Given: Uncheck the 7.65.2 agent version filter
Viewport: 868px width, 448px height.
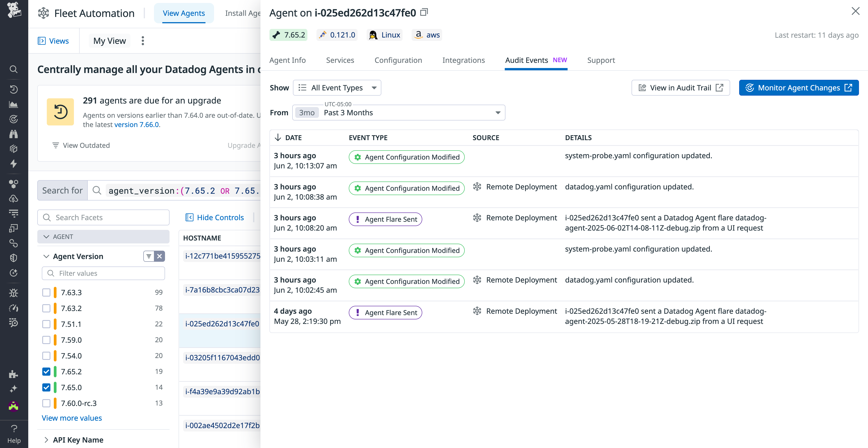Looking at the screenshot, I should 46,372.
